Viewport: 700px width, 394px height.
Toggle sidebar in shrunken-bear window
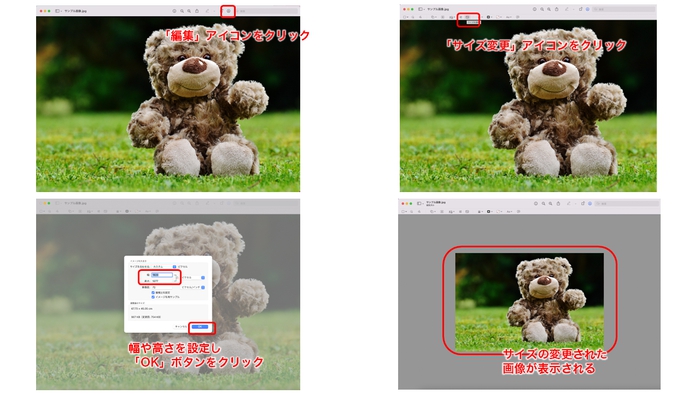point(419,203)
